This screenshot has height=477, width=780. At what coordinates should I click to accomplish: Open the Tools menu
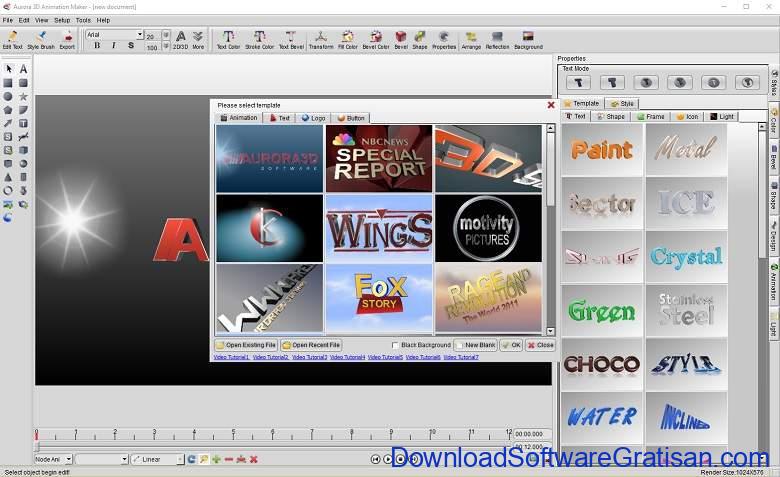[83, 20]
